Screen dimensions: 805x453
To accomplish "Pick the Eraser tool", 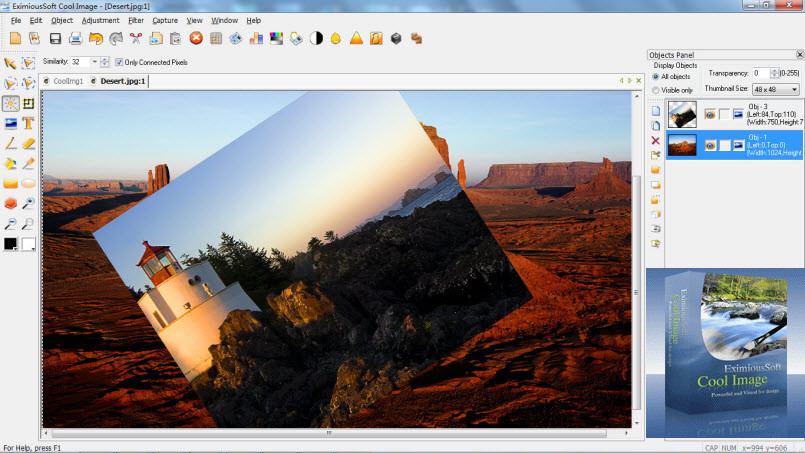I will point(28,144).
